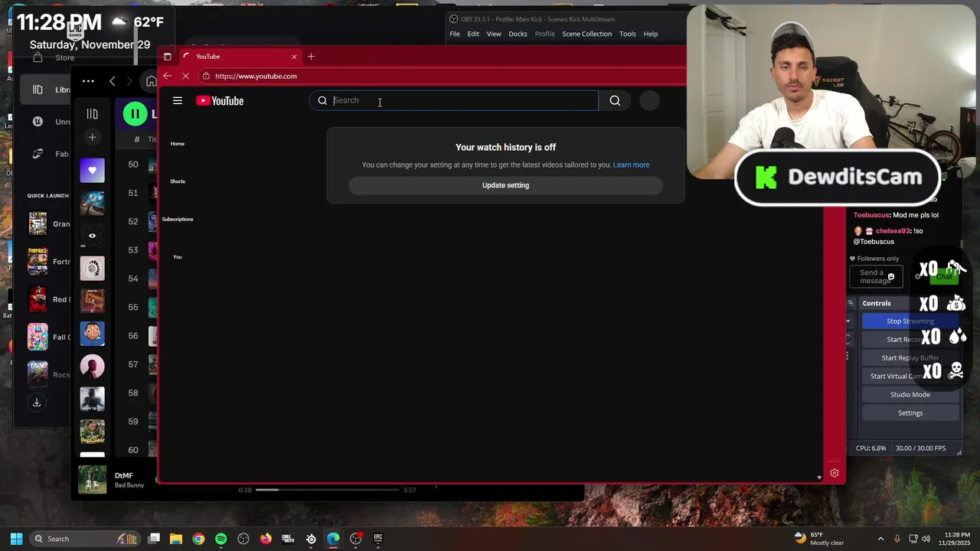This screenshot has width=980, height=551.
Task: Open OBS Help menu
Action: pyautogui.click(x=651, y=34)
